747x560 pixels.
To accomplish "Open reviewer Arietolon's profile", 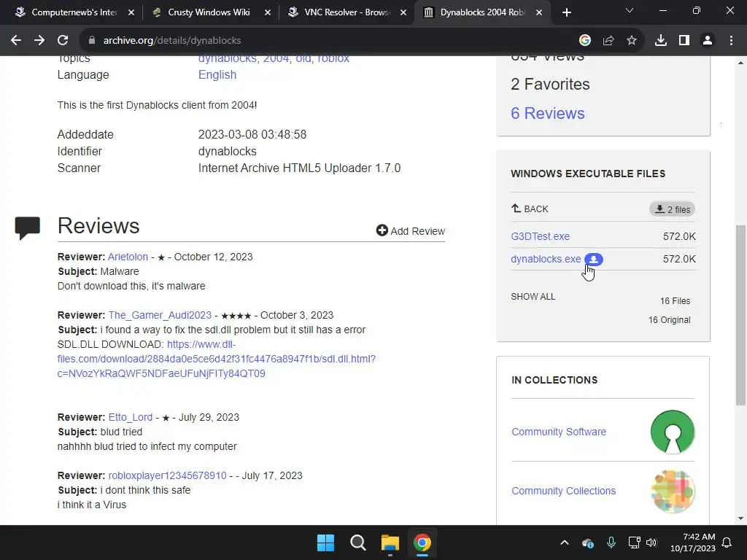I will tap(128, 257).
